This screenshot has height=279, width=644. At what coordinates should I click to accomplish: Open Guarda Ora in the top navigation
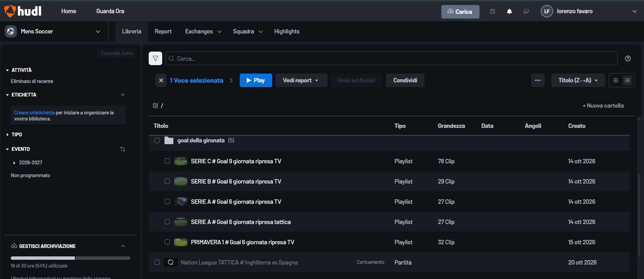[110, 11]
